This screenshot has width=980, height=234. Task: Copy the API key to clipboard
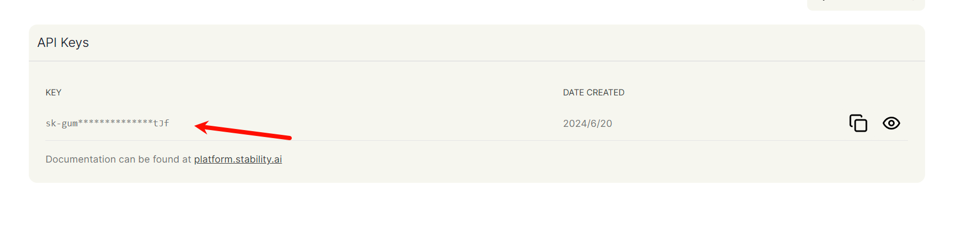click(x=858, y=123)
